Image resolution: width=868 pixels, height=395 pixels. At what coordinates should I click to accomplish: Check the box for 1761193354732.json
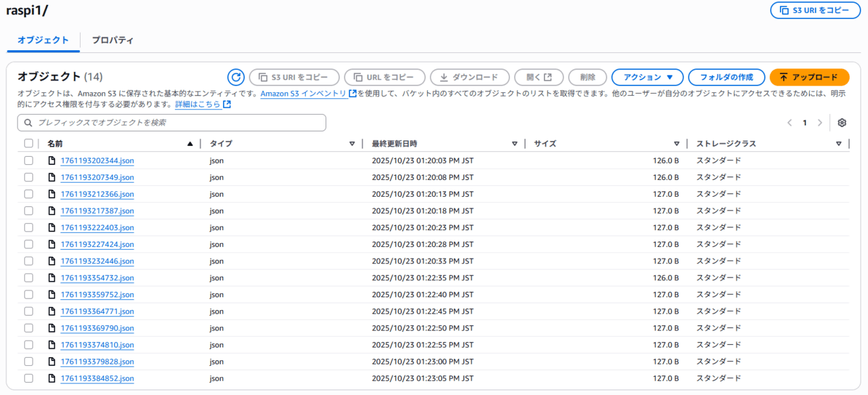pos(28,278)
